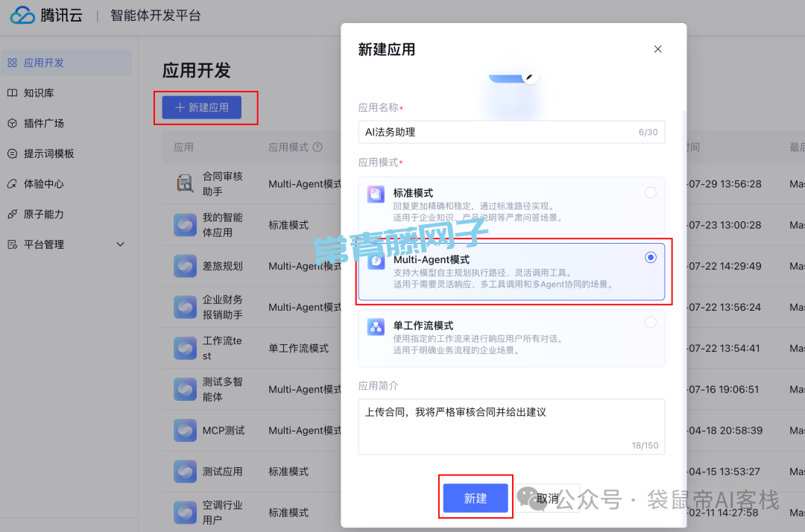Expand the 平台管理 chevron
This screenshot has height=532, width=805.
click(x=120, y=244)
